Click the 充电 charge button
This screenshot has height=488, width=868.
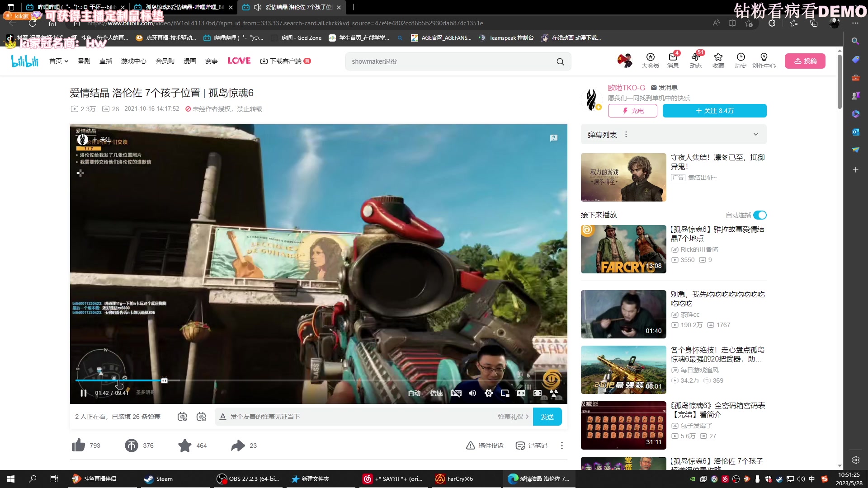pyautogui.click(x=632, y=111)
